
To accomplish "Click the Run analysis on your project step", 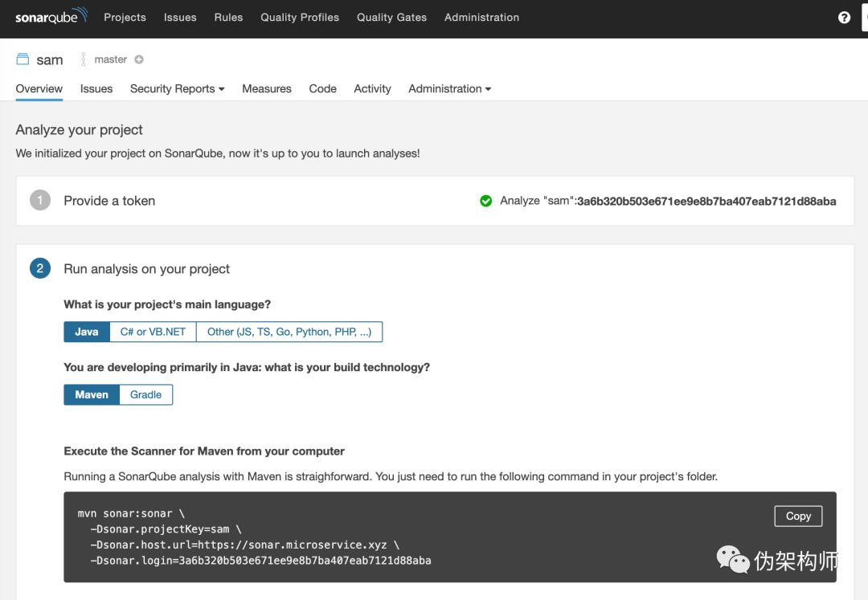I will tap(146, 269).
